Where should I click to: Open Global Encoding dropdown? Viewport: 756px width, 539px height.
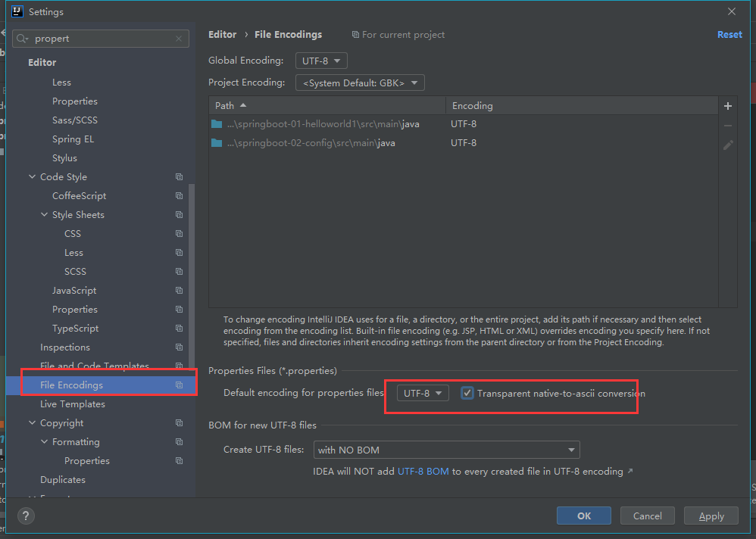point(321,61)
